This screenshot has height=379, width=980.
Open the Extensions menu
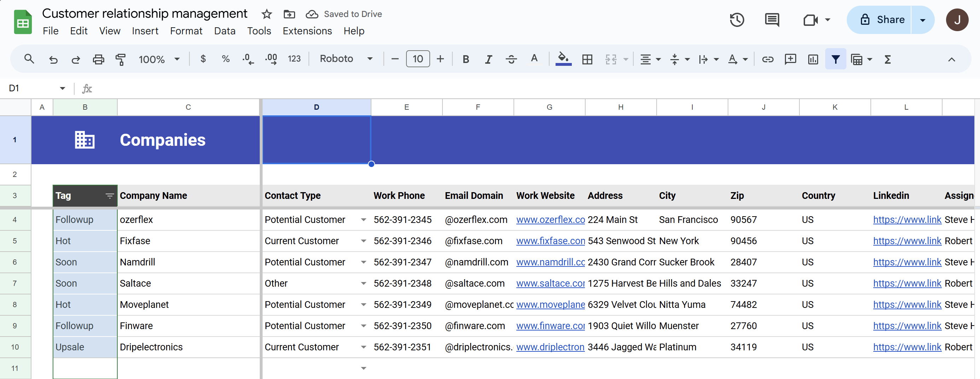point(307,31)
